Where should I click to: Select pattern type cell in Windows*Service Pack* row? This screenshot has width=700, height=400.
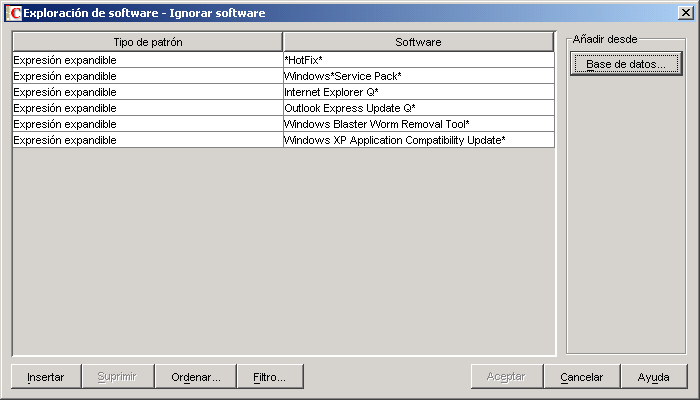coord(148,76)
